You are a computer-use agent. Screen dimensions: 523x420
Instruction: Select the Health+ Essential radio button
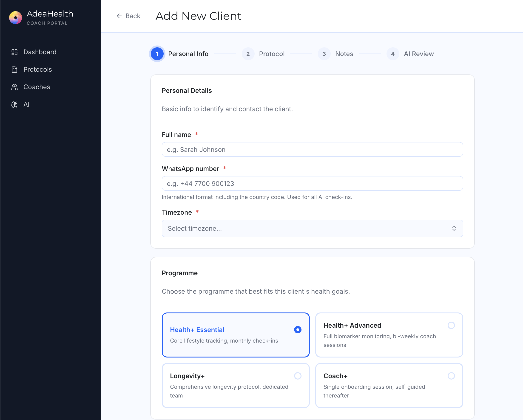pyautogui.click(x=298, y=330)
